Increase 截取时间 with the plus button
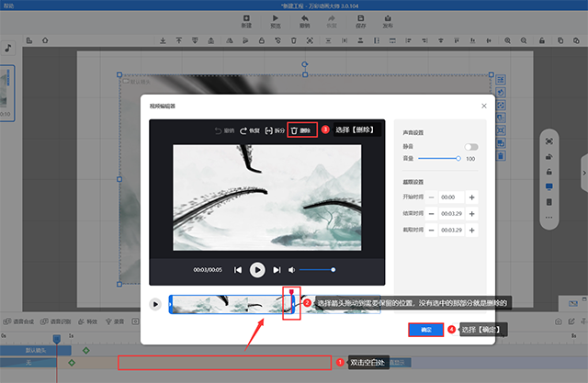Screen dimensions: 588x383 [x=472, y=229]
